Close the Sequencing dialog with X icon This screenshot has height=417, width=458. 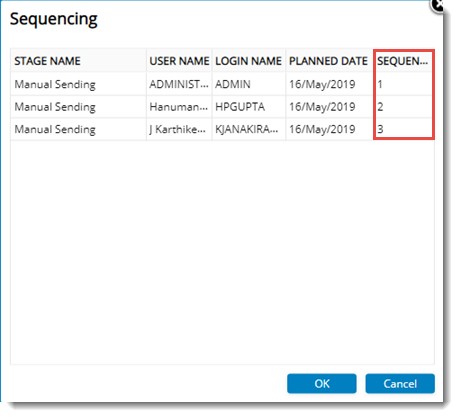tap(438, 5)
